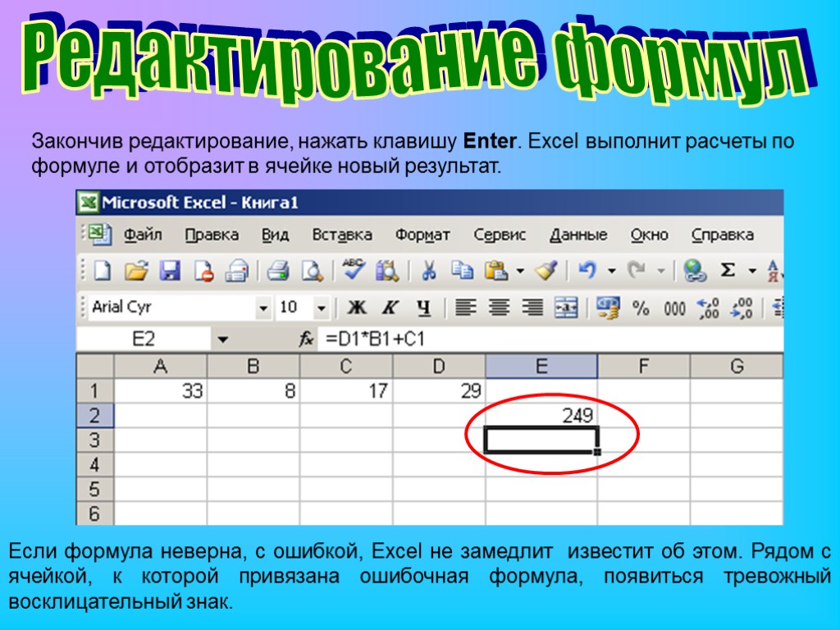Undo the last action arrow icon
The width and height of the screenshot is (840, 630).
click(587, 270)
